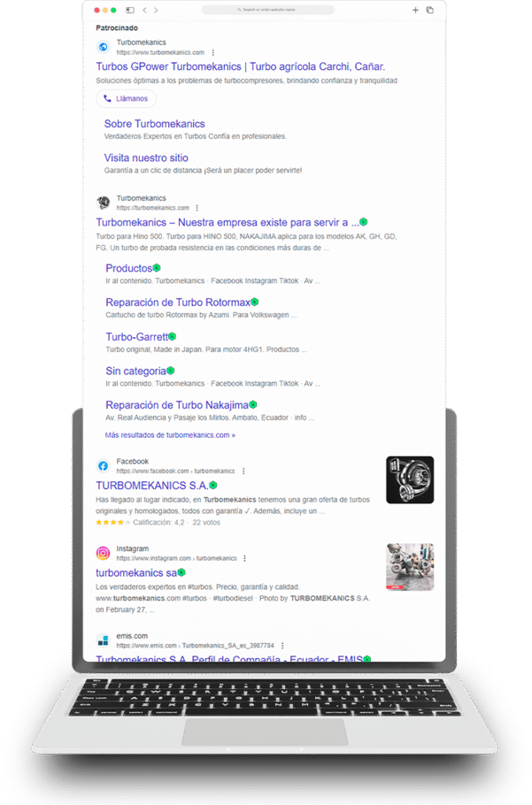Open Reparación de Turbo Rotormax link
This screenshot has height=805, width=532.
pos(178,302)
